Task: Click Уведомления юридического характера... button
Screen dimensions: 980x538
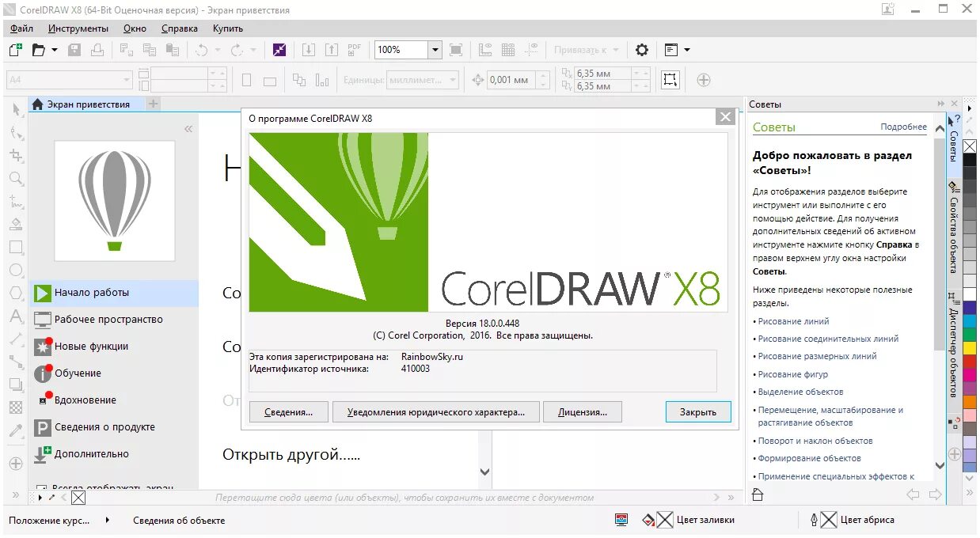Action: tap(435, 411)
